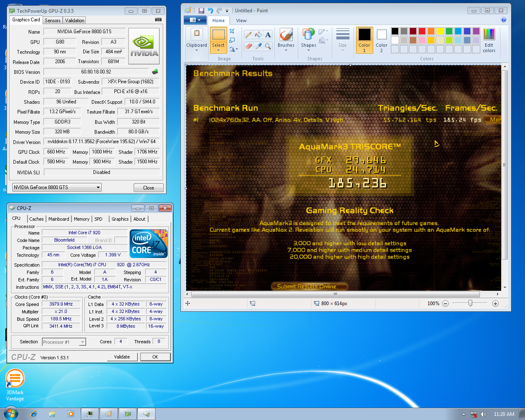Open the About tab in CPU-Z
The height and width of the screenshot is (420, 525).
139,219
